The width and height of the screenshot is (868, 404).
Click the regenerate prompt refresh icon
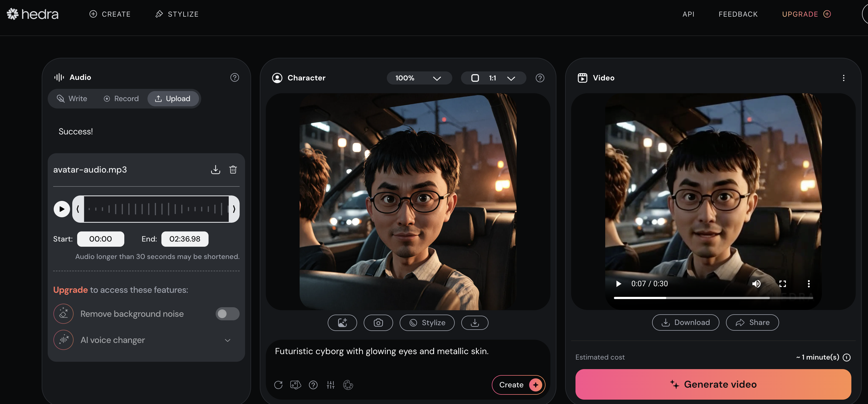278,385
